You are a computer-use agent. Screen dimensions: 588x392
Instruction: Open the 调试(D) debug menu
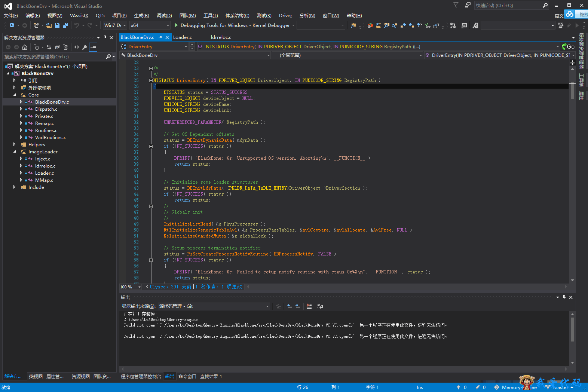point(164,16)
